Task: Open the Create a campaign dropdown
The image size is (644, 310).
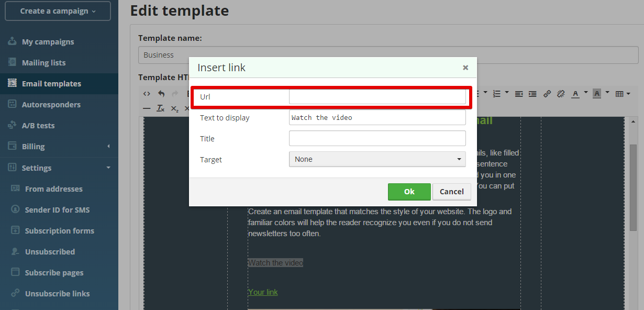Action: coord(58,11)
